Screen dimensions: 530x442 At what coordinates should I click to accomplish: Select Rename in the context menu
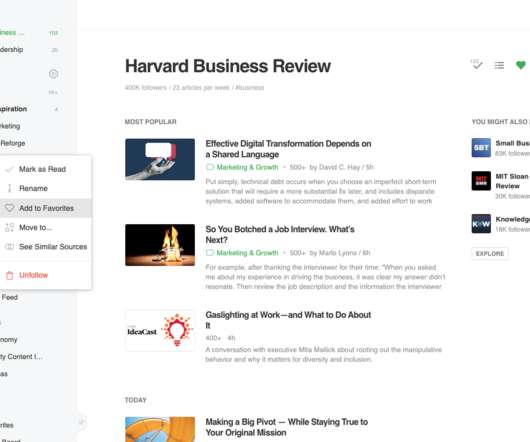coord(45,188)
